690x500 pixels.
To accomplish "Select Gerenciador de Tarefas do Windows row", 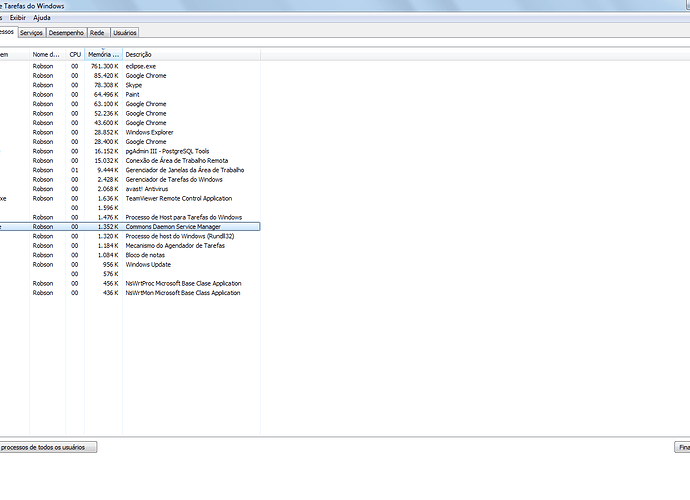I will [x=130, y=180].
